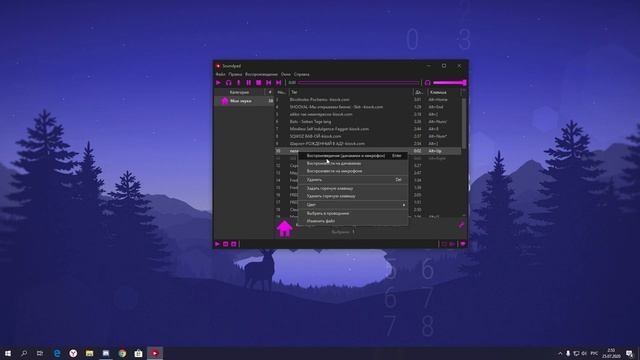Click the tray volume icon

(584, 353)
